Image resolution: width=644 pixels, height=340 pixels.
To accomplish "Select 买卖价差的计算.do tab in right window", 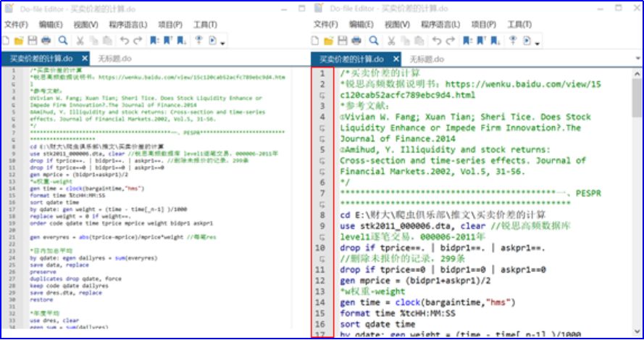I will click(351, 59).
